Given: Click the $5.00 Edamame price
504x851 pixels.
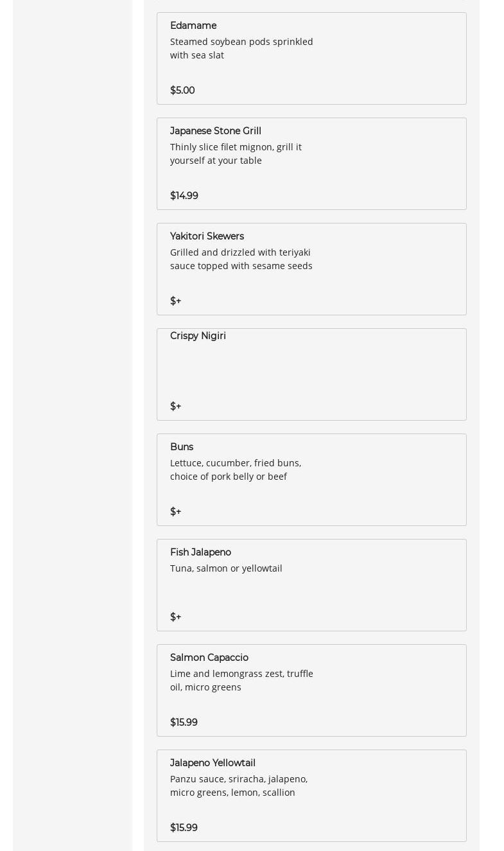Looking at the screenshot, I should pos(182,91).
